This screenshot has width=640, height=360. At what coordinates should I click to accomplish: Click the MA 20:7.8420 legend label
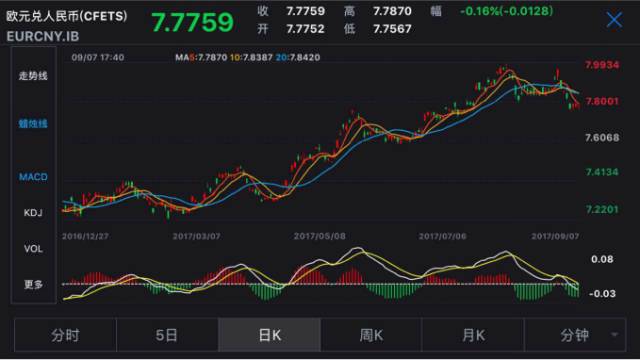(298, 58)
